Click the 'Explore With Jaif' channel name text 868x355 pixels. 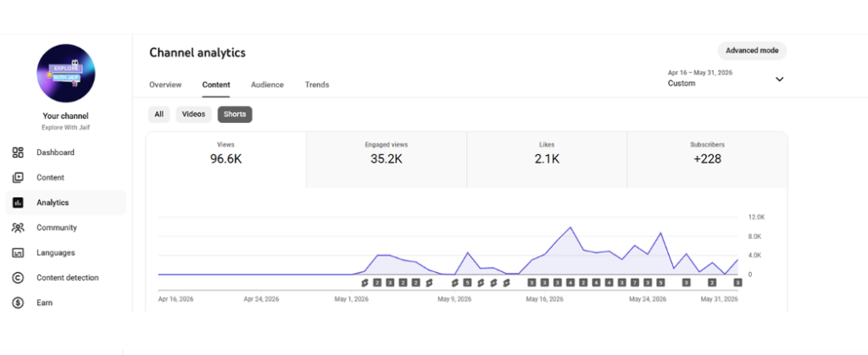click(x=66, y=127)
